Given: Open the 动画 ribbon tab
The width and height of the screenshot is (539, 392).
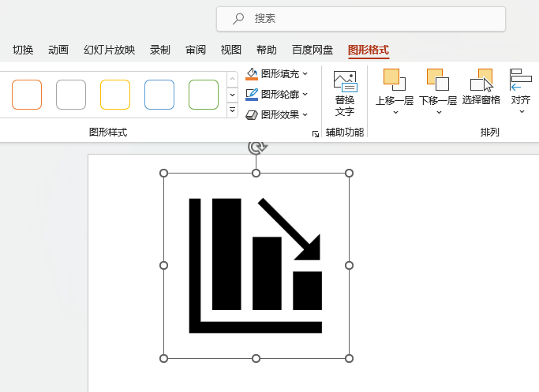Looking at the screenshot, I should coord(58,50).
